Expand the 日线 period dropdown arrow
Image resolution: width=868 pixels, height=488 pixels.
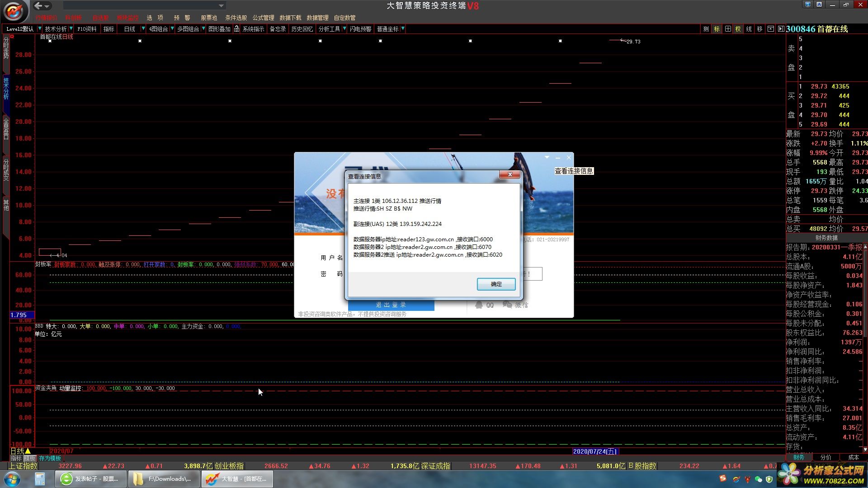coord(143,28)
